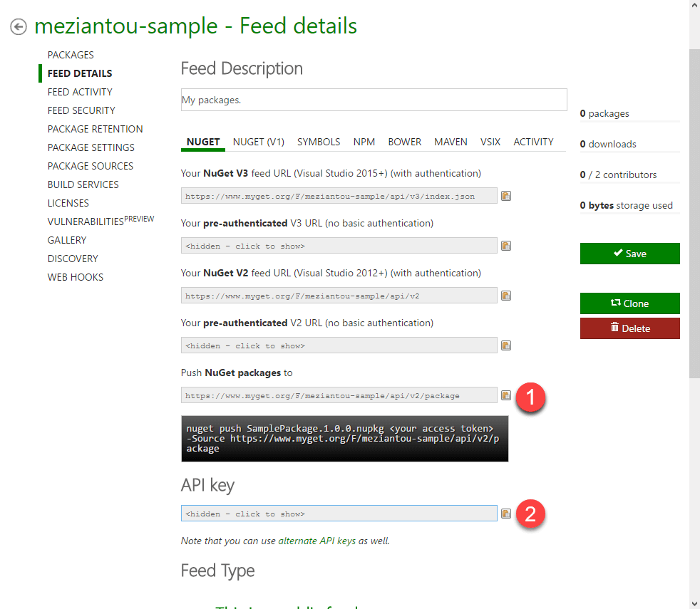Select the MAVEN tab

tap(451, 142)
